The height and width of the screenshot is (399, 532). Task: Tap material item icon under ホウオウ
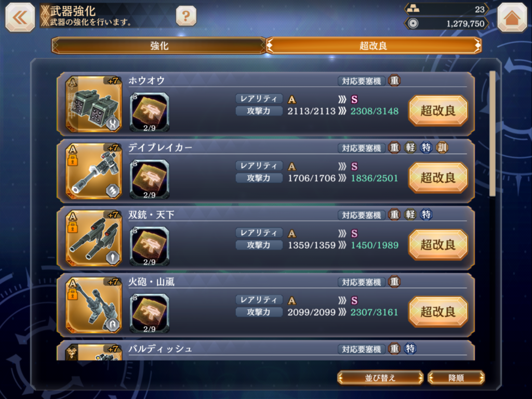tap(150, 112)
